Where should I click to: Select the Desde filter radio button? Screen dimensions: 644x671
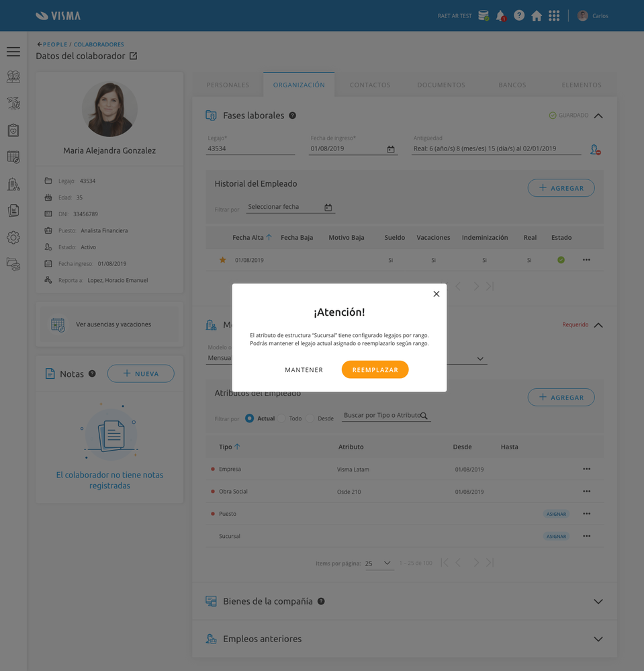(310, 418)
